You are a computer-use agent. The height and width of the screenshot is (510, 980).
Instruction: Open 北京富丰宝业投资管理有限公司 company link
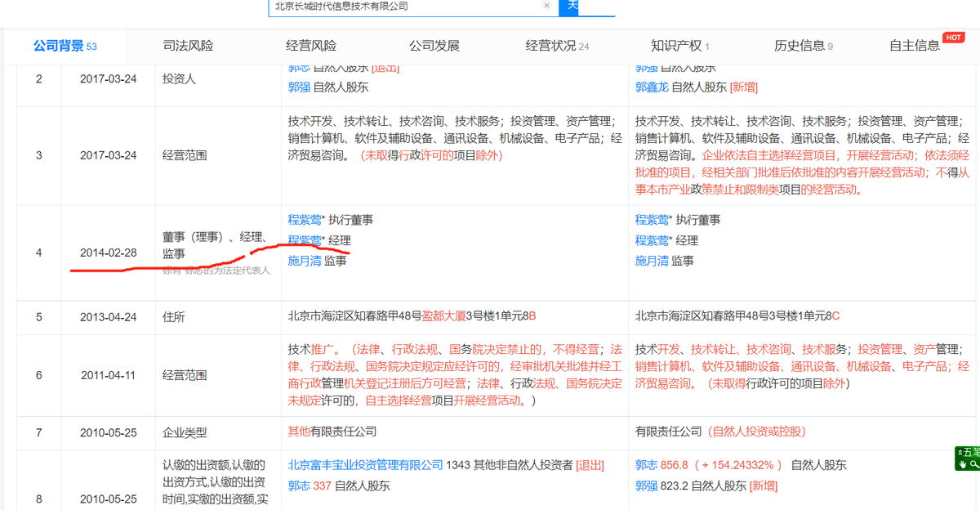click(365, 464)
